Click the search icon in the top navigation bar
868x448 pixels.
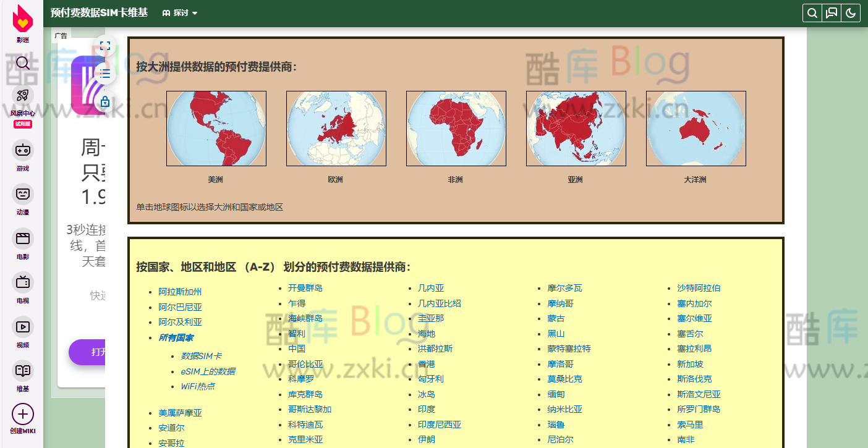click(x=812, y=12)
